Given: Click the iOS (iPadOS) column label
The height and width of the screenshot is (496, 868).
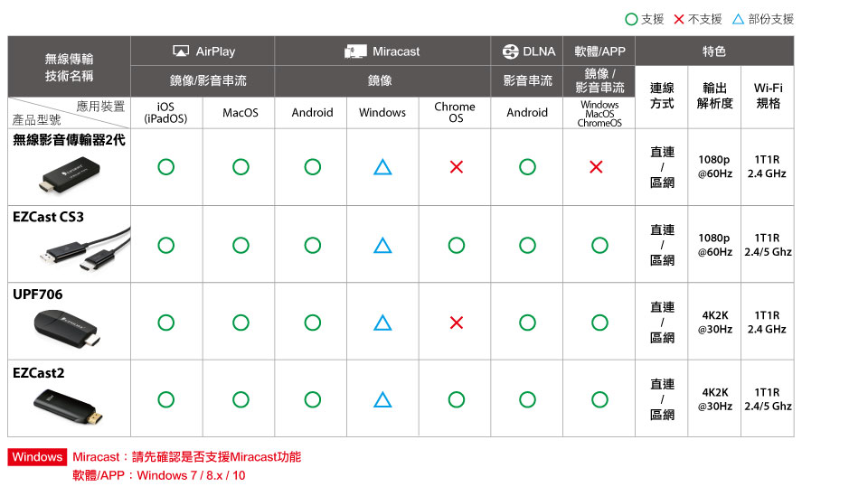Looking at the screenshot, I should 165,113.
